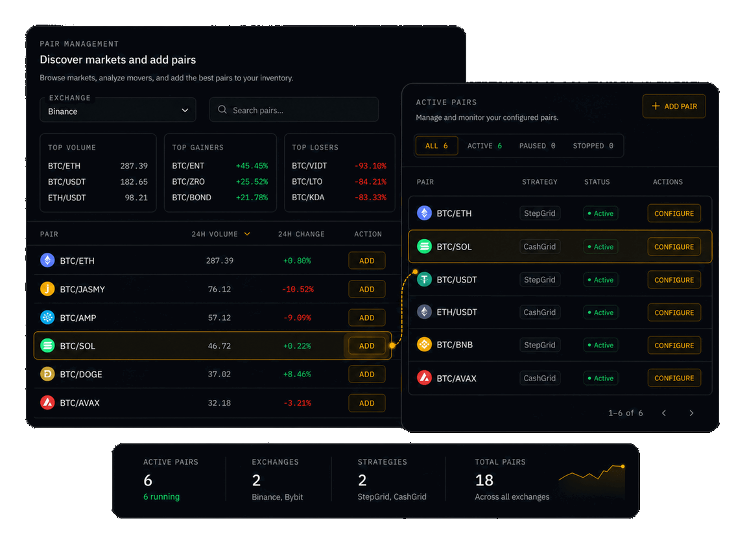Screen dimensions: 747x560
Task: Click CashGrid strategy tag for BTC/SOL
Action: 539,247
